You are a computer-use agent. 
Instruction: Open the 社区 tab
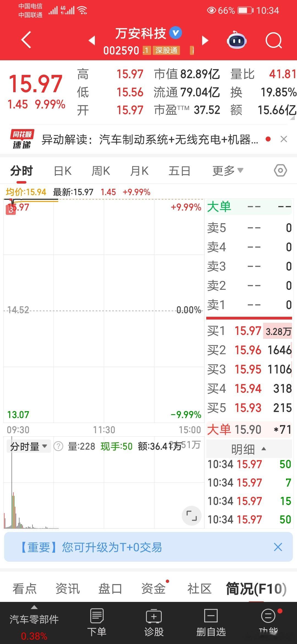pos(199,588)
